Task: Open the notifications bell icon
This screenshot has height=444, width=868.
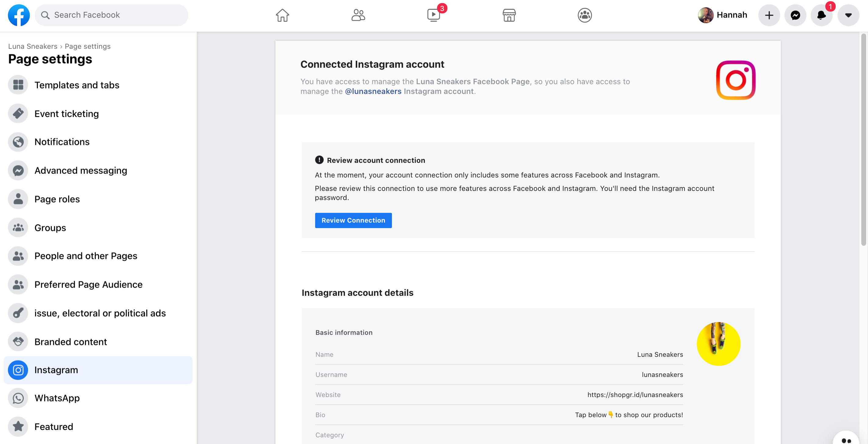Action: point(821,15)
